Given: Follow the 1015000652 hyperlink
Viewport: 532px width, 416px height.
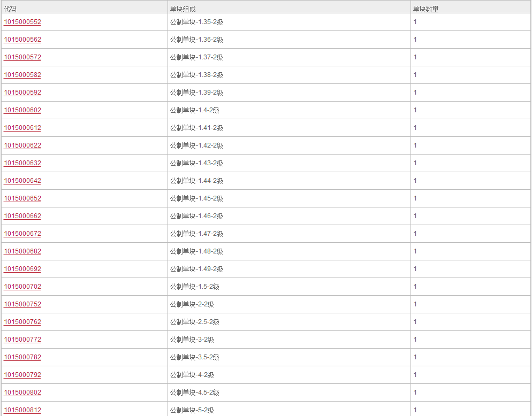Looking at the screenshot, I should point(22,198).
